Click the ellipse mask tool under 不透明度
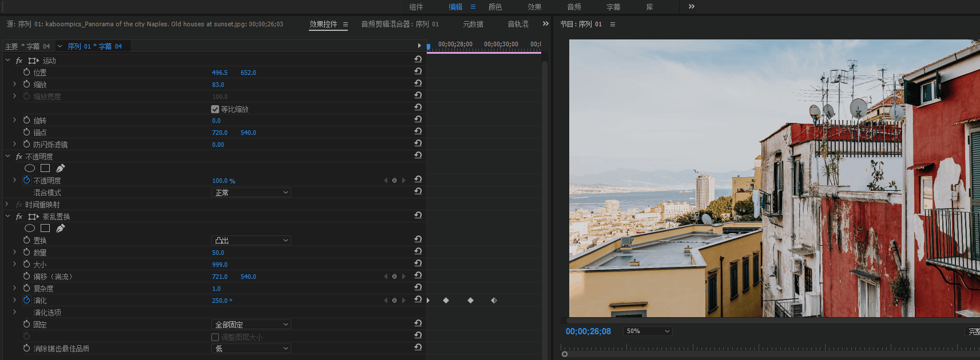This screenshot has height=360, width=980. (30, 168)
